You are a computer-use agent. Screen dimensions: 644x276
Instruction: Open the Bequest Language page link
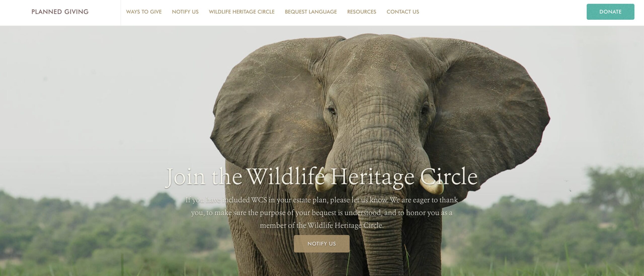point(311,12)
